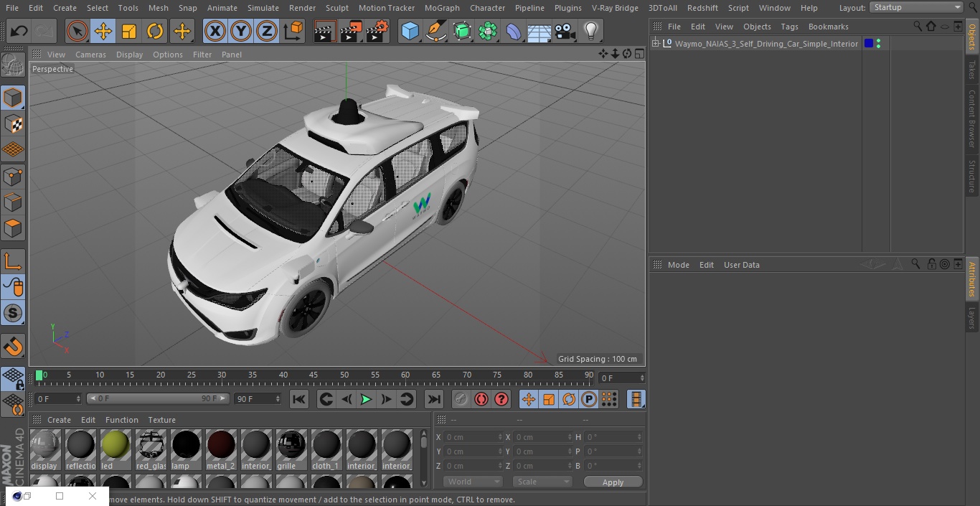This screenshot has height=506, width=980.
Task: Click the X position input field
Action: coord(473,437)
